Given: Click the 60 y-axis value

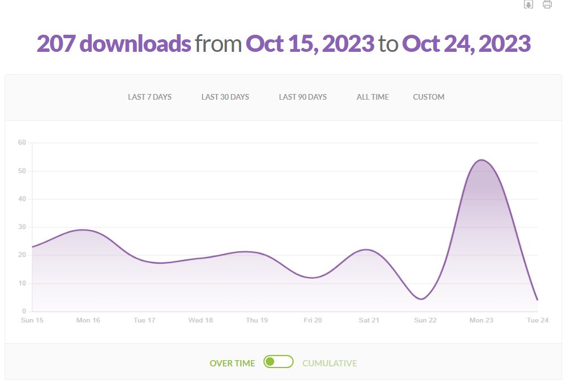Looking at the screenshot, I should [x=22, y=142].
